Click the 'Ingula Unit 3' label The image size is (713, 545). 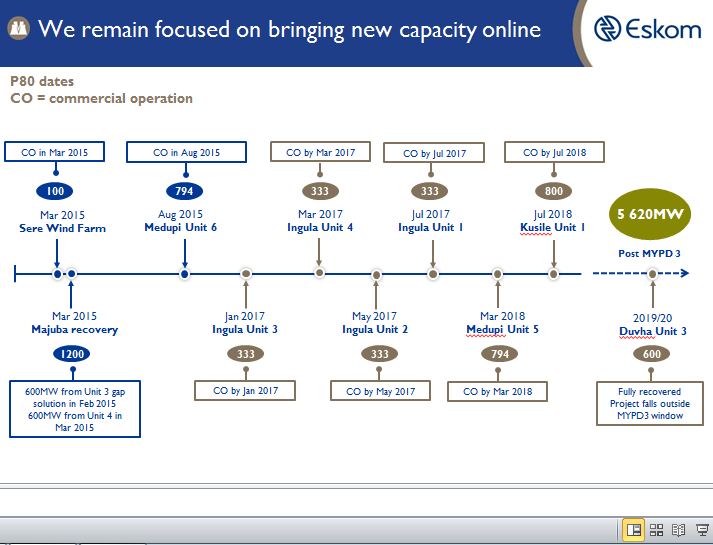point(245,329)
